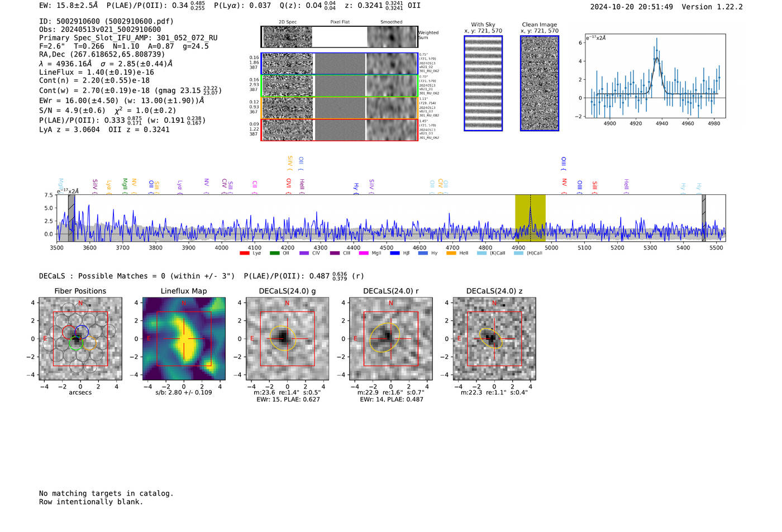Click the 'Primary Spec_Slot_IFU_AMP' line
The height and width of the screenshot is (532, 782).
click(x=128, y=38)
